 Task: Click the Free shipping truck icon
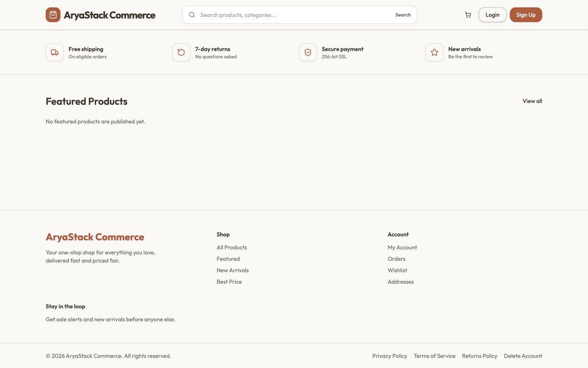point(55,52)
